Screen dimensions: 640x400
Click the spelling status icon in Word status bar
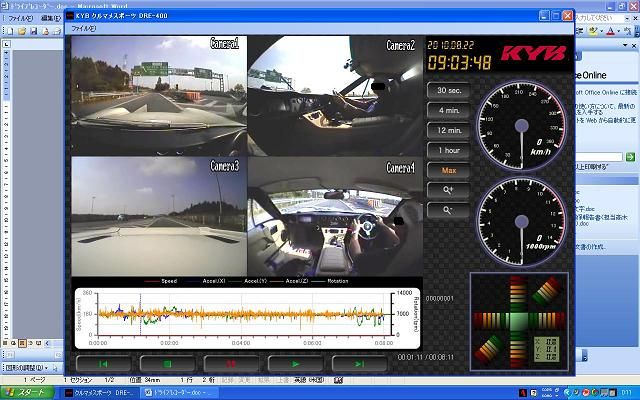click(x=338, y=380)
